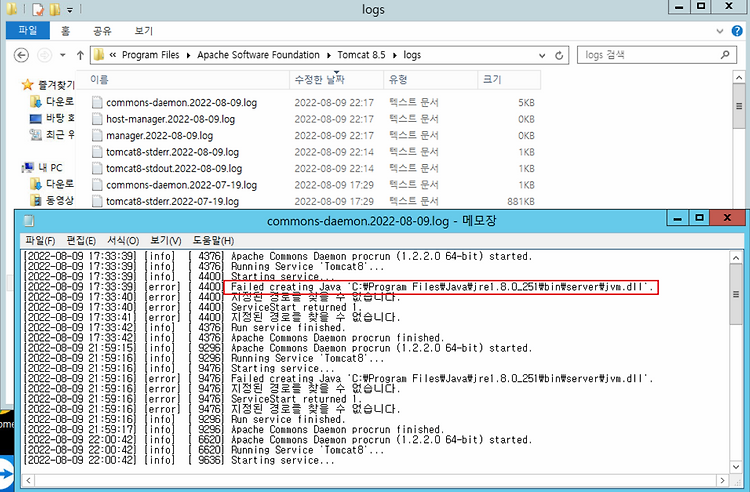Click Notepad horizontal scrollbar right arrow
This screenshot has width=750, height=492.
point(723,480)
